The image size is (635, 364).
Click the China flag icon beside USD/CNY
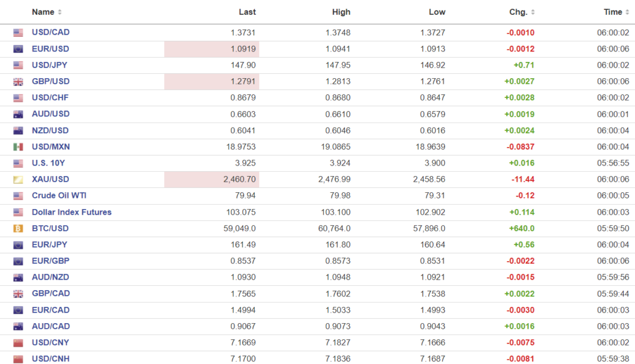[18, 343]
